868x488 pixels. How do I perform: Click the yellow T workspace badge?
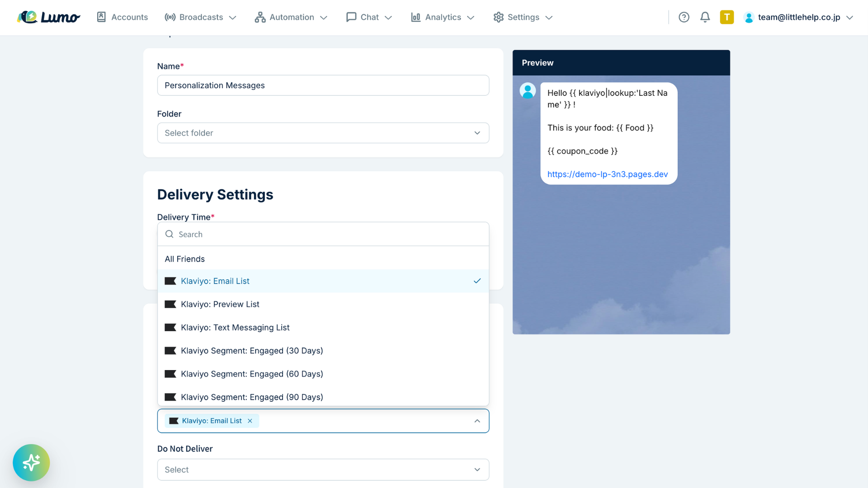point(726,17)
